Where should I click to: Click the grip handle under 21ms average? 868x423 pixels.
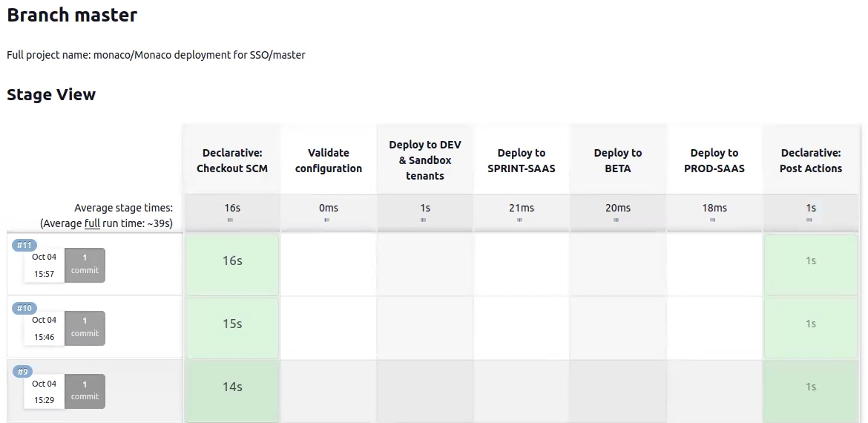[x=520, y=220]
